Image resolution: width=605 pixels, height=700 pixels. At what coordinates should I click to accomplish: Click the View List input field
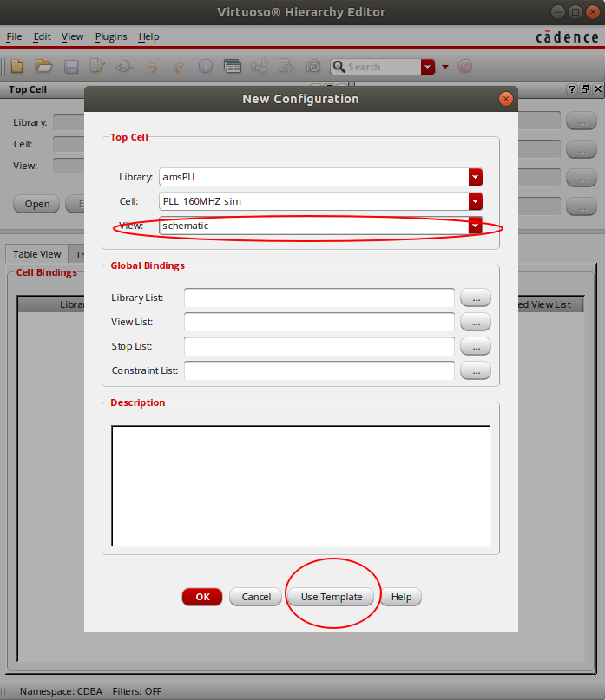click(319, 322)
